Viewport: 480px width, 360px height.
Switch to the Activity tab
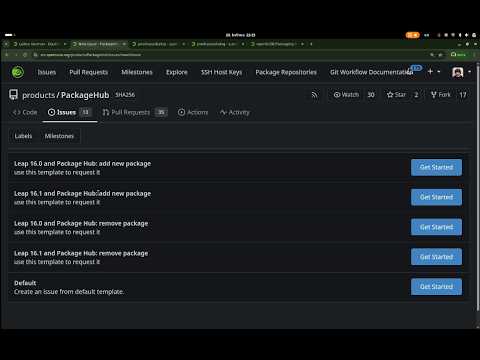coord(235,112)
